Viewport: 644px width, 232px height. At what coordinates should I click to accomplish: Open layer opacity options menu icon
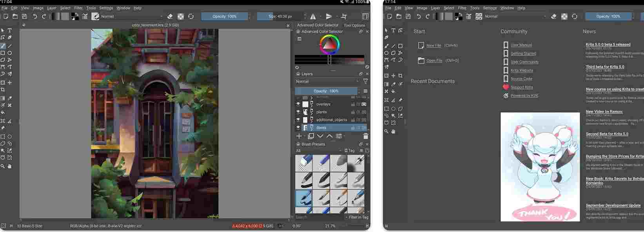[365, 91]
